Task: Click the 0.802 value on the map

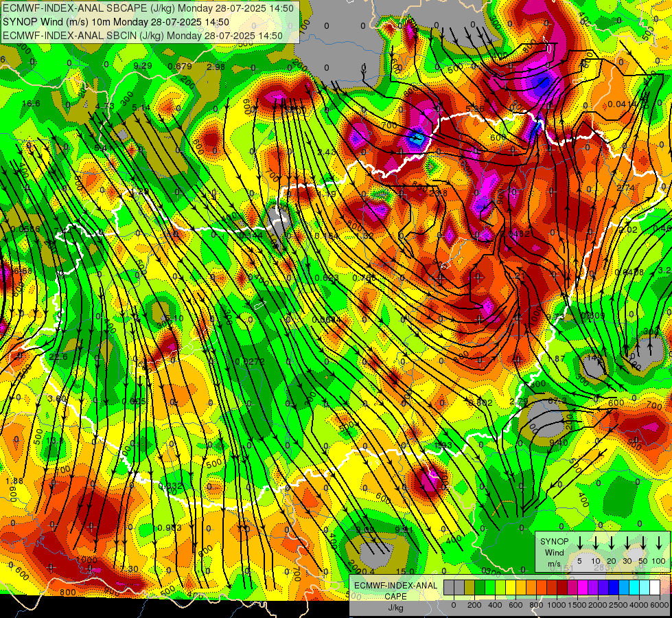Action: 480,402
